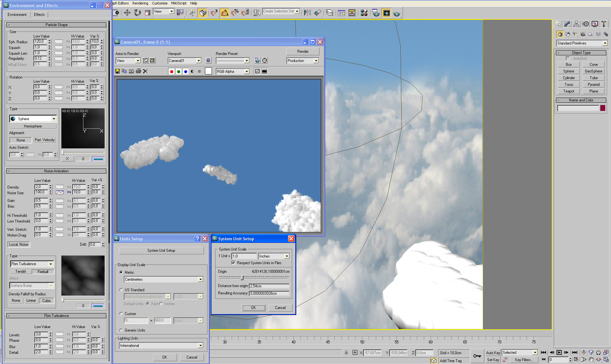
Task: Open the Production render mode dropdown
Action: click(x=316, y=61)
